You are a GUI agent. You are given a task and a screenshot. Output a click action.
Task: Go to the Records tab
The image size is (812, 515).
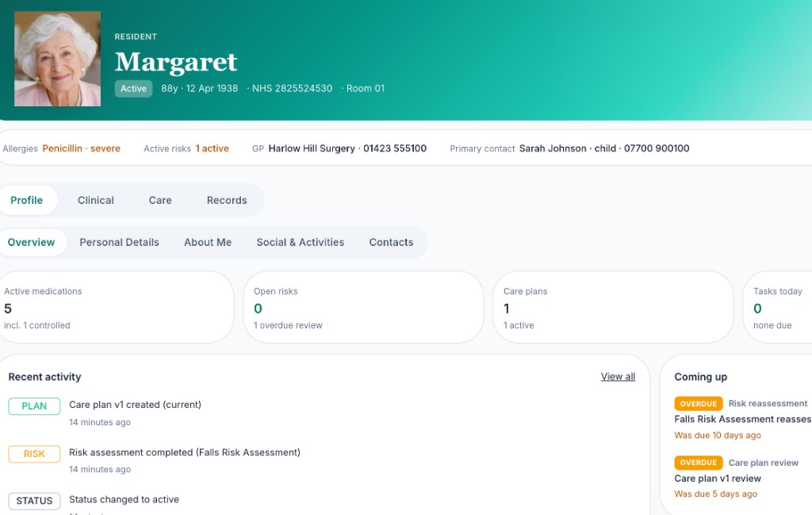(227, 200)
